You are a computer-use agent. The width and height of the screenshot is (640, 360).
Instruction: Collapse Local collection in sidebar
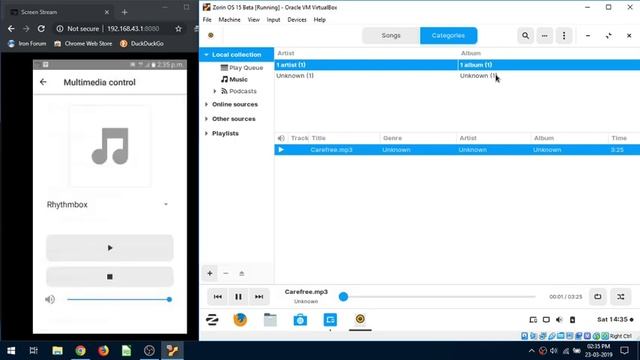pos(207,54)
